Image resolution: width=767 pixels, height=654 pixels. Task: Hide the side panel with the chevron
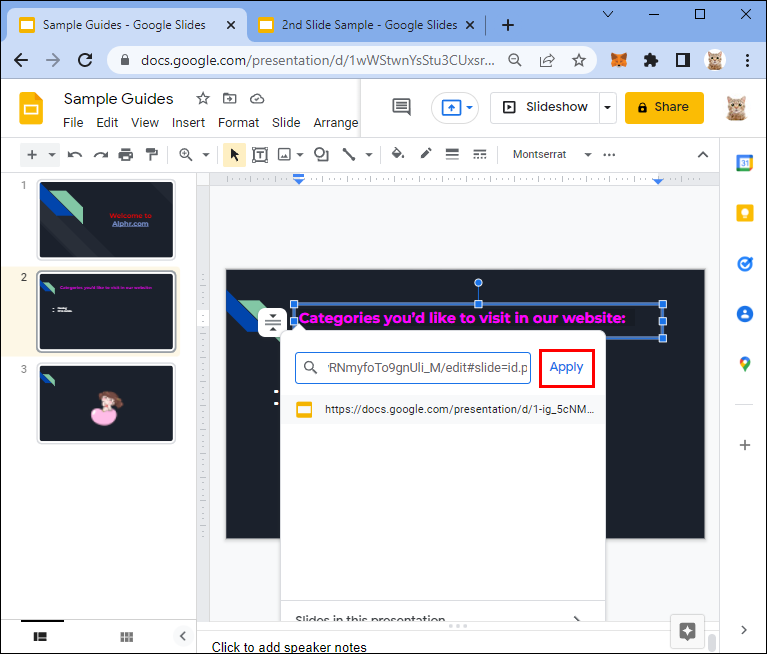coord(744,630)
